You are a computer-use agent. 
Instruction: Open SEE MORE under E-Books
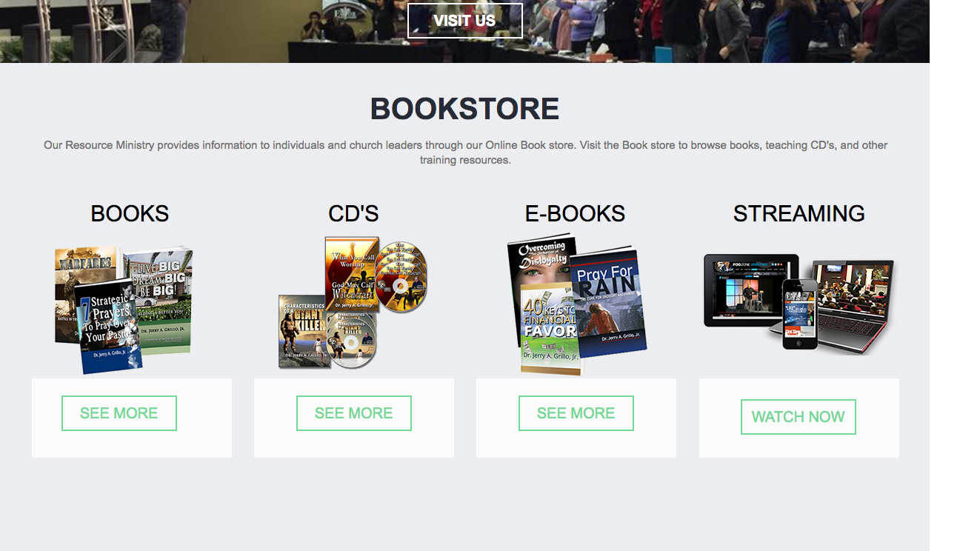[x=576, y=413]
